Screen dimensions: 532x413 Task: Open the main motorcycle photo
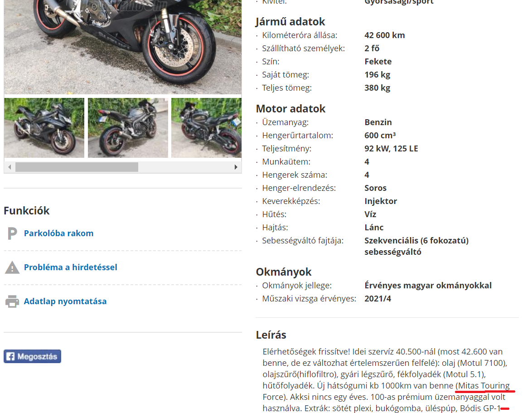click(123, 47)
